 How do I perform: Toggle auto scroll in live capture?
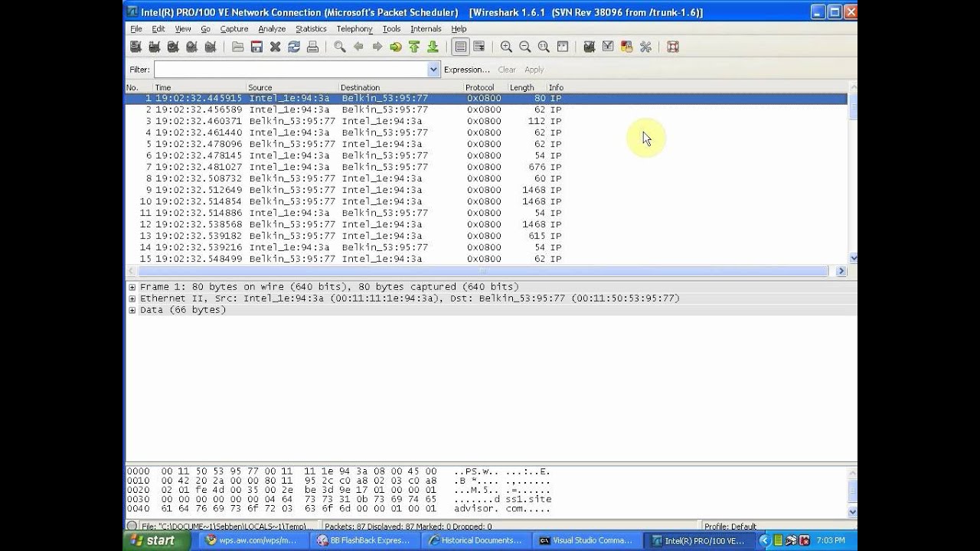point(479,47)
